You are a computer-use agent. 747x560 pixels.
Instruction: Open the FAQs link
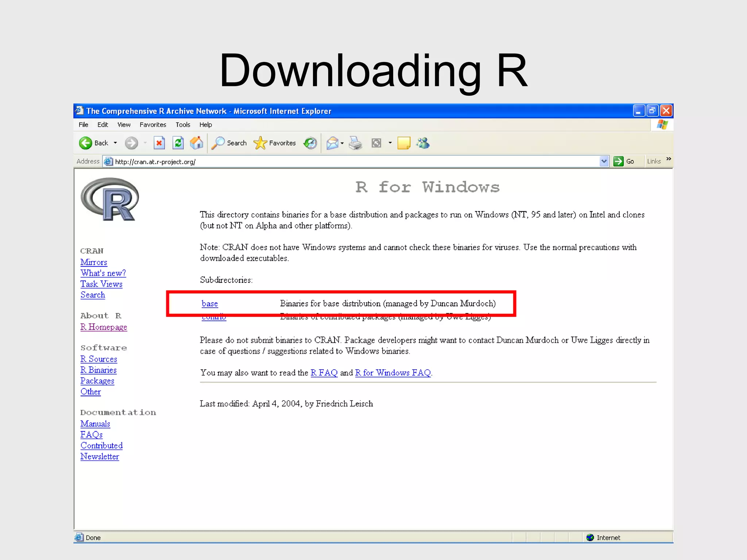pos(92,435)
